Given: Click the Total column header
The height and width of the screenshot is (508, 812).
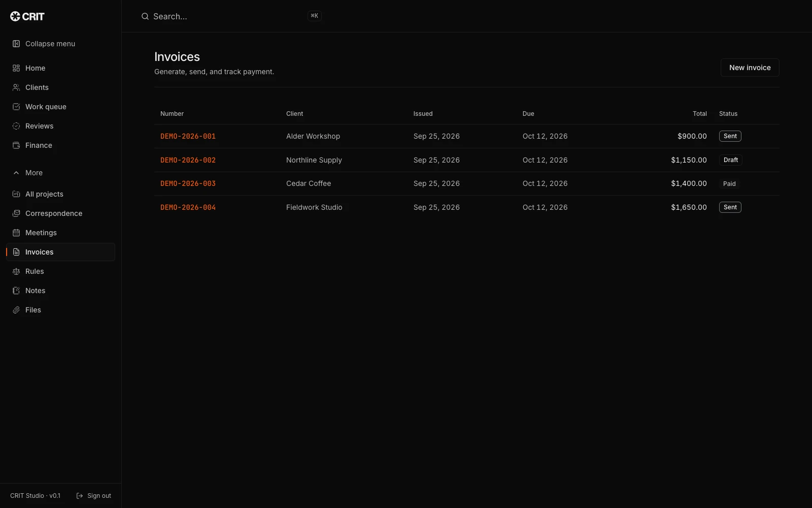Looking at the screenshot, I should [700, 114].
